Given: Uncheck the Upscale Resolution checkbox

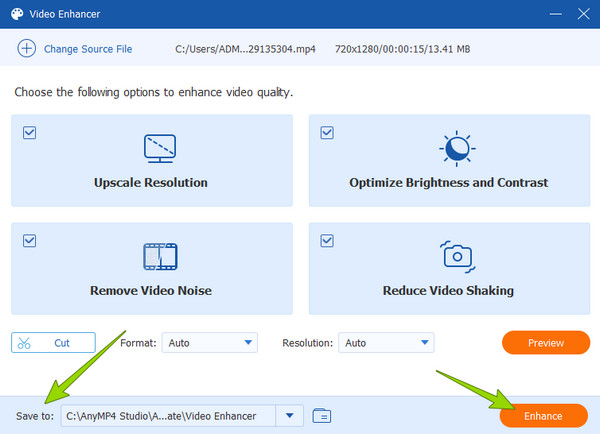Looking at the screenshot, I should [29, 133].
